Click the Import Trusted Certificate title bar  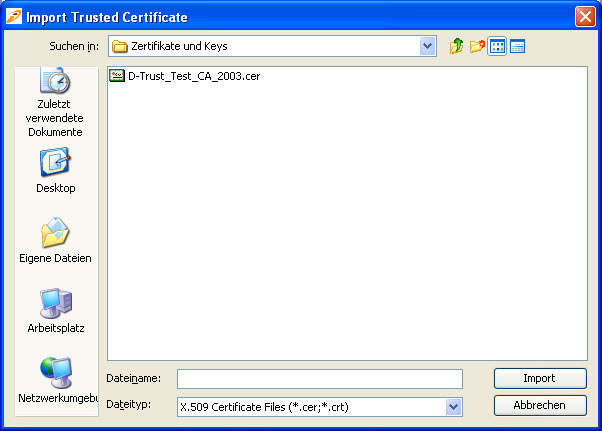(300, 17)
